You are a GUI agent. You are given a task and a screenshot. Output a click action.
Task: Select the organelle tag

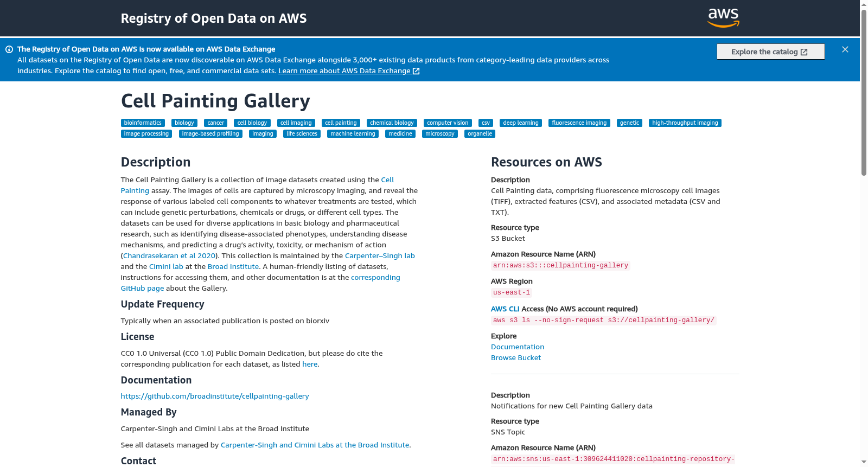pyautogui.click(x=480, y=134)
